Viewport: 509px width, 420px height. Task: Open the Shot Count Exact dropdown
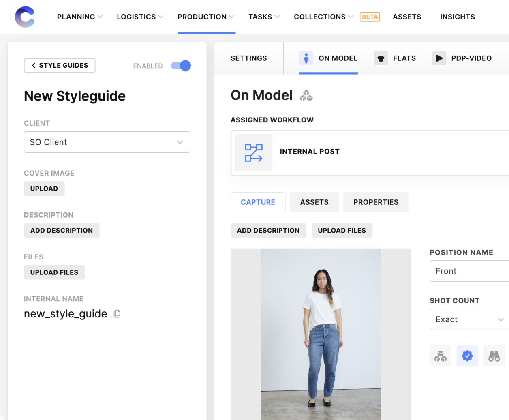click(470, 319)
